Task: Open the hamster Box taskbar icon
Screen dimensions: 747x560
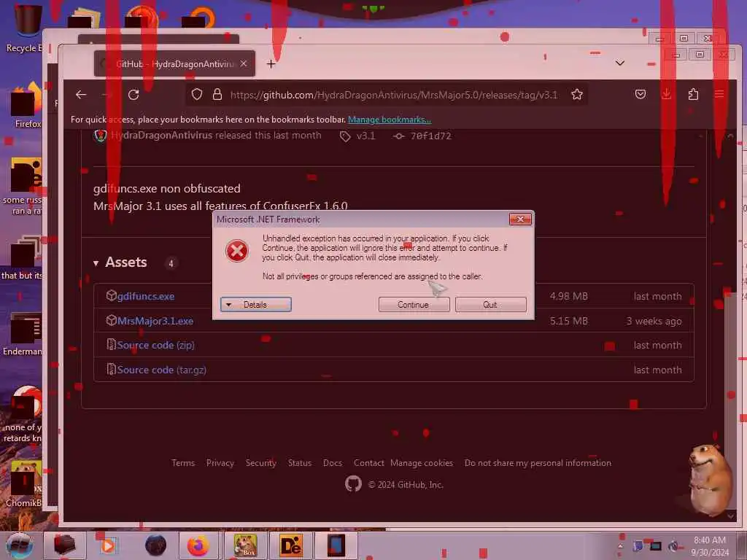Action: 245,545
